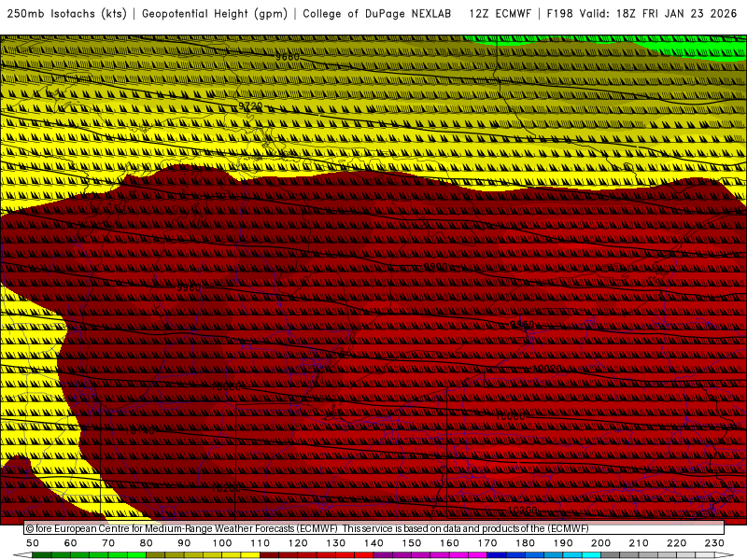The image size is (747, 560).
Task: Click the 9660 height contour label
Action: click(x=288, y=57)
